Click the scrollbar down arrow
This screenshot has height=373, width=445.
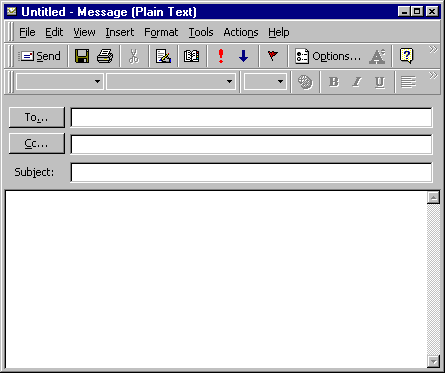[433, 361]
